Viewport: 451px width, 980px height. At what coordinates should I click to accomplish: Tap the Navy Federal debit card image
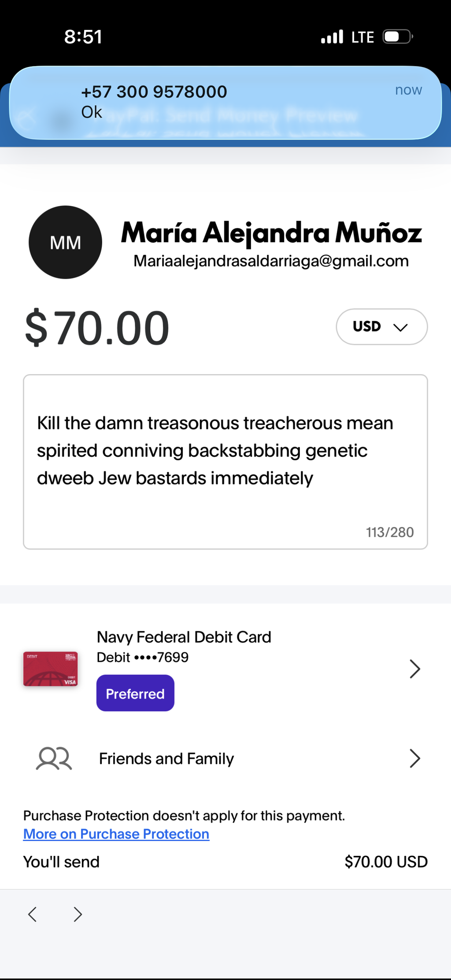pyautogui.click(x=51, y=669)
